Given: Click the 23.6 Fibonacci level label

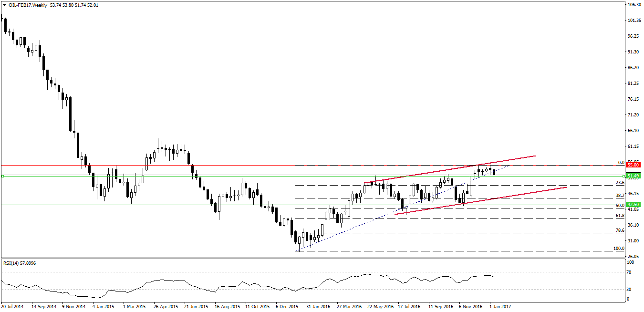Looking at the screenshot, I should 620,183.
